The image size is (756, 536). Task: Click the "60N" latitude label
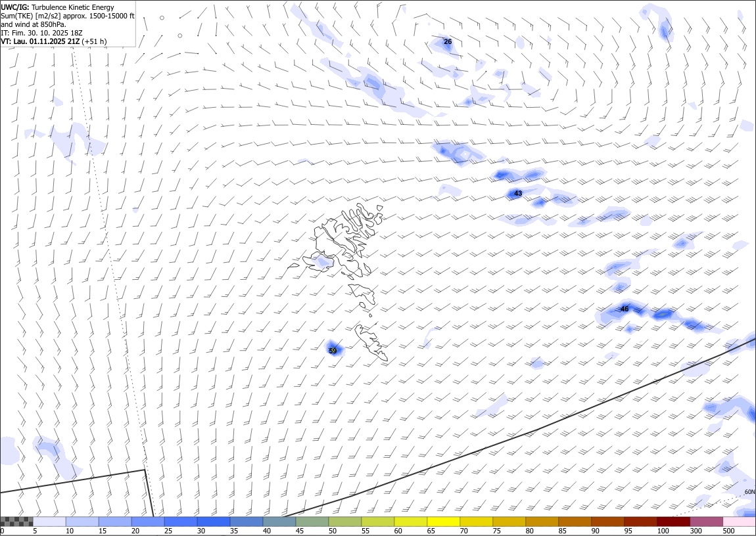(749, 492)
